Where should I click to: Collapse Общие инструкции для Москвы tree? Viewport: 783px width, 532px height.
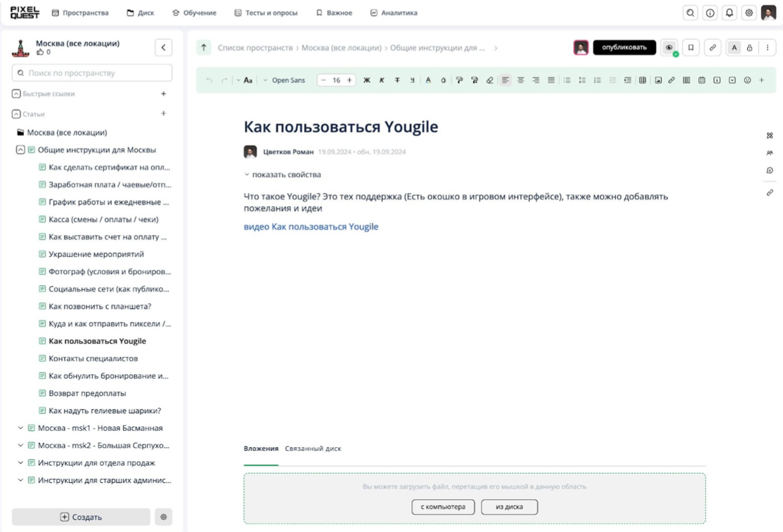21,150
